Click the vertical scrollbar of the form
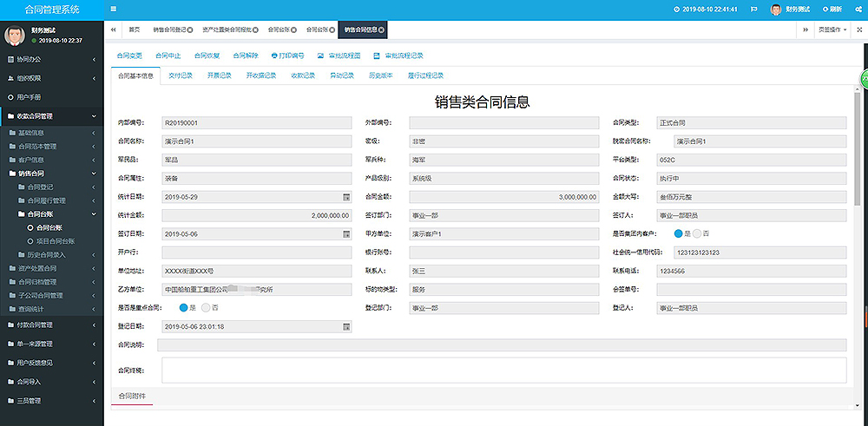Image resolution: width=868 pixels, height=426 pixels. click(x=857, y=148)
